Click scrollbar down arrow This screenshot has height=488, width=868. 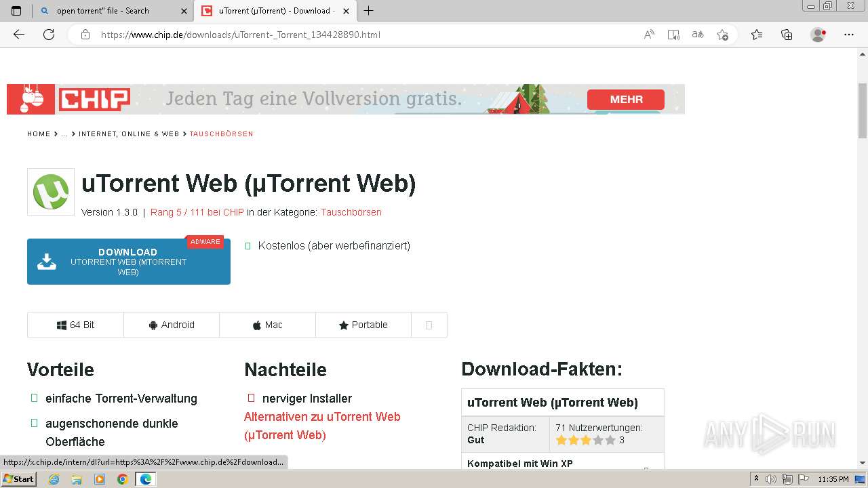point(863,463)
